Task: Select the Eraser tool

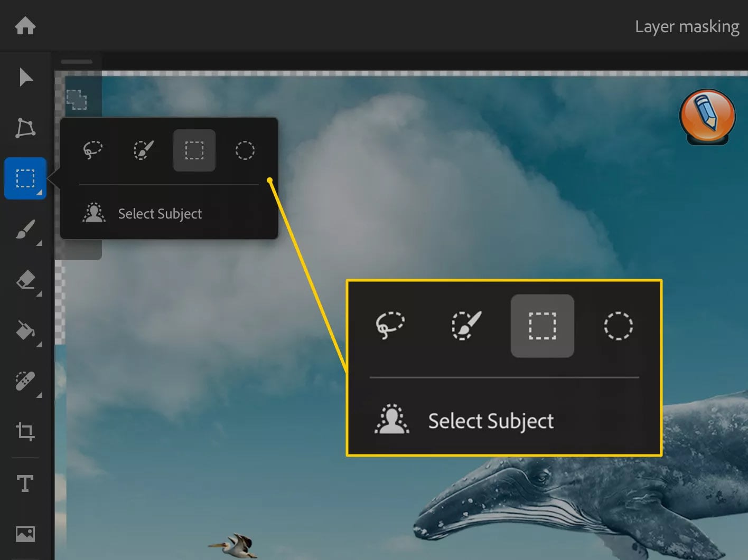Action: 25,280
